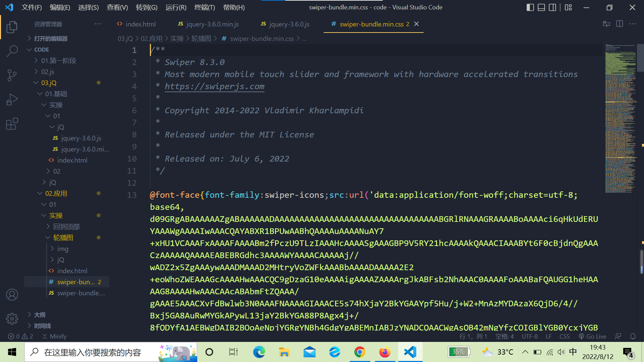
Task: Open errors and warnings status item
Action: pos(20,336)
